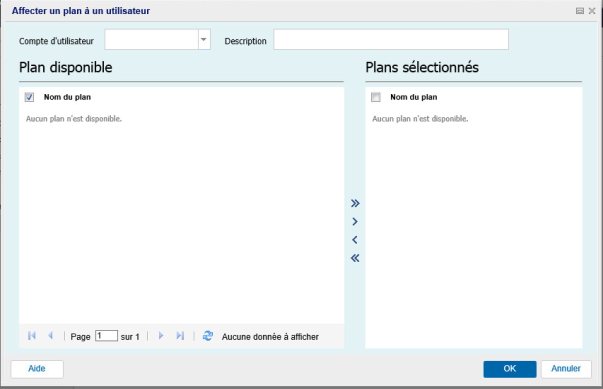Click the single right arrow to add plan
The height and width of the screenshot is (389, 603).
point(355,221)
